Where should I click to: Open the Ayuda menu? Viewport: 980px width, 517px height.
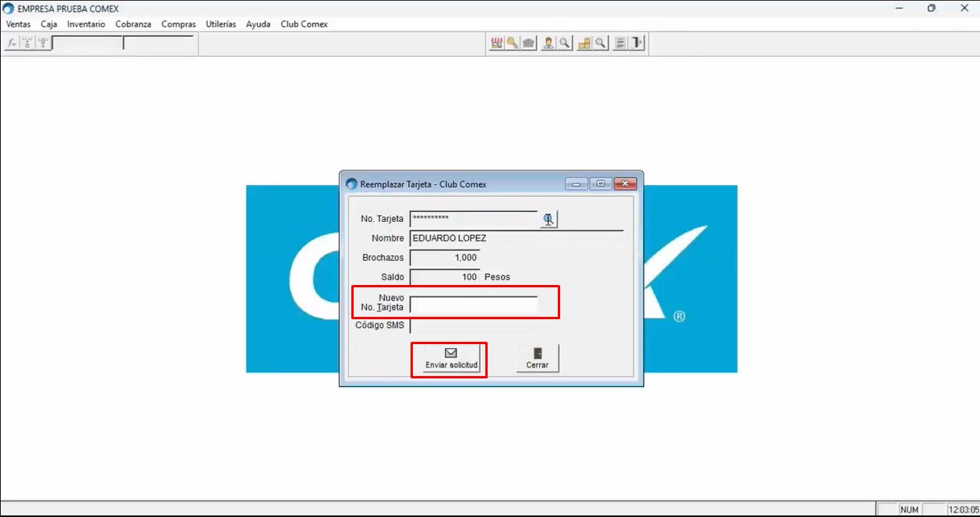click(258, 24)
